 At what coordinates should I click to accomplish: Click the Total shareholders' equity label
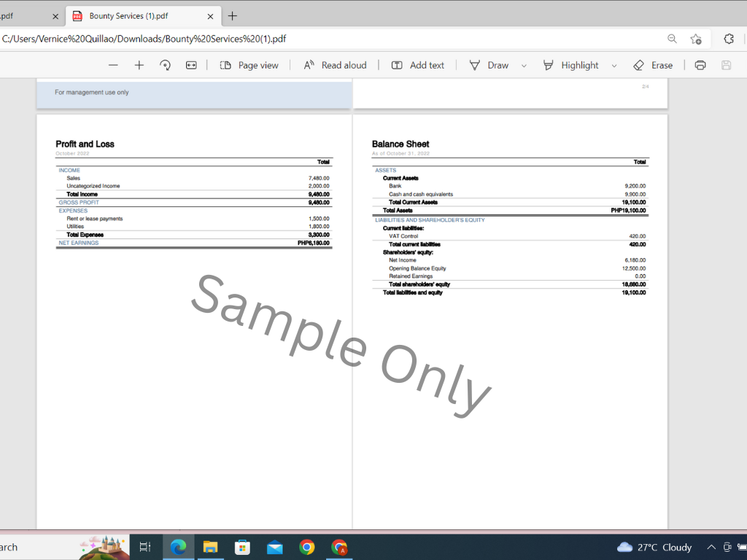419,284
